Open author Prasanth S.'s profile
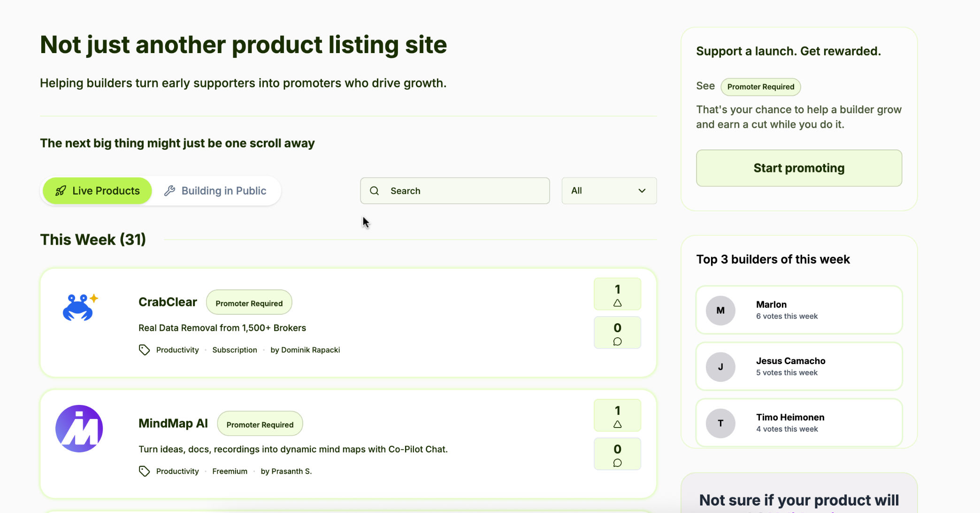 click(286, 471)
